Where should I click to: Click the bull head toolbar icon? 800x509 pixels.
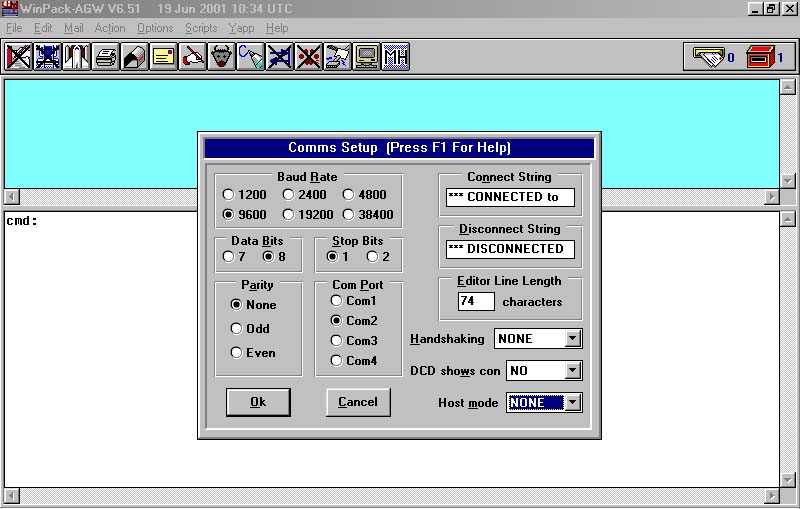(222, 56)
